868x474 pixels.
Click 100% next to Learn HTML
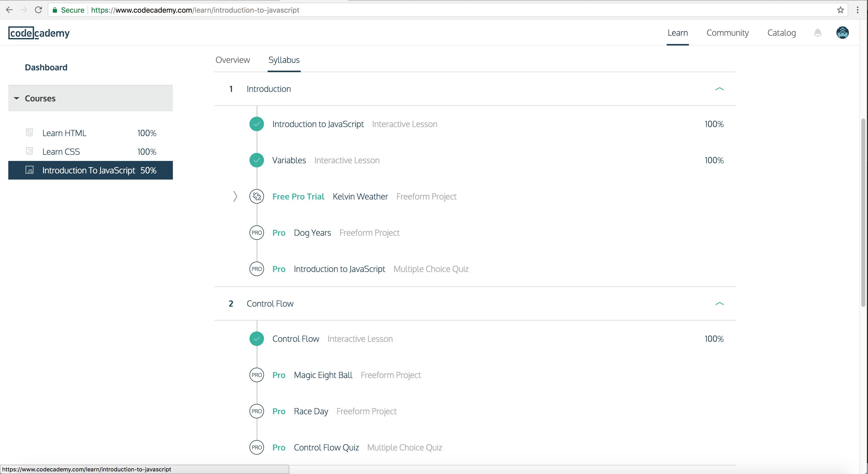pyautogui.click(x=146, y=133)
